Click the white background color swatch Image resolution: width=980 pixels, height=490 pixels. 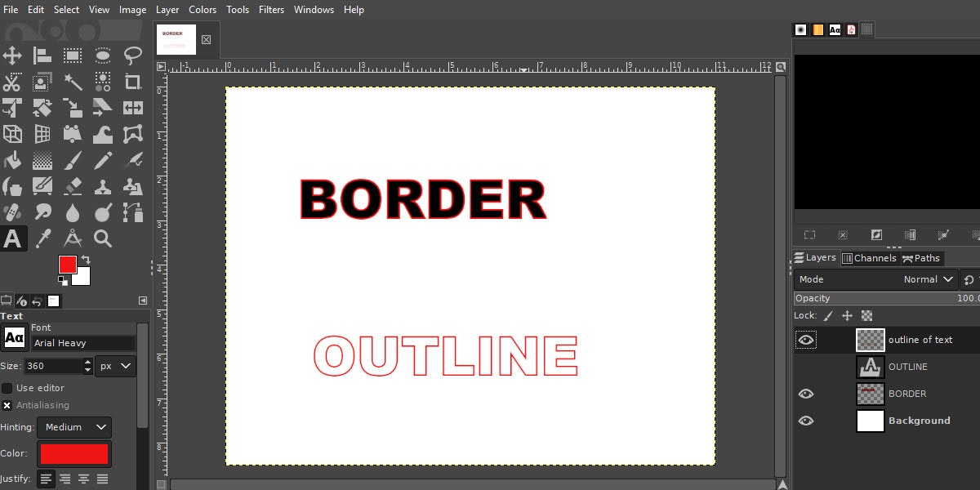[x=82, y=278]
